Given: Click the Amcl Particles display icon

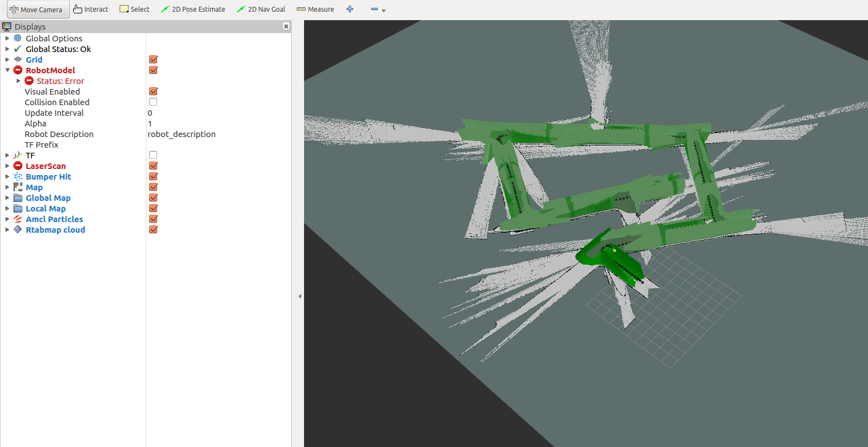Looking at the screenshot, I should (x=18, y=219).
